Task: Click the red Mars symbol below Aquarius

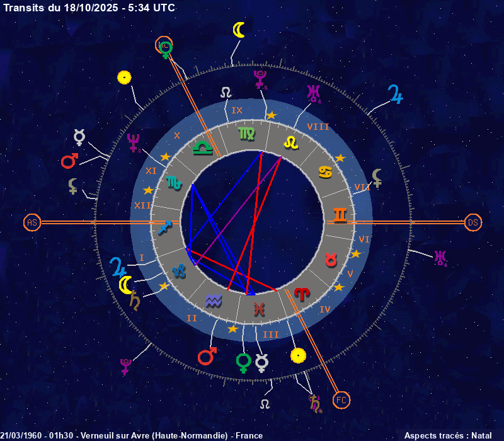Action: [x=207, y=357]
